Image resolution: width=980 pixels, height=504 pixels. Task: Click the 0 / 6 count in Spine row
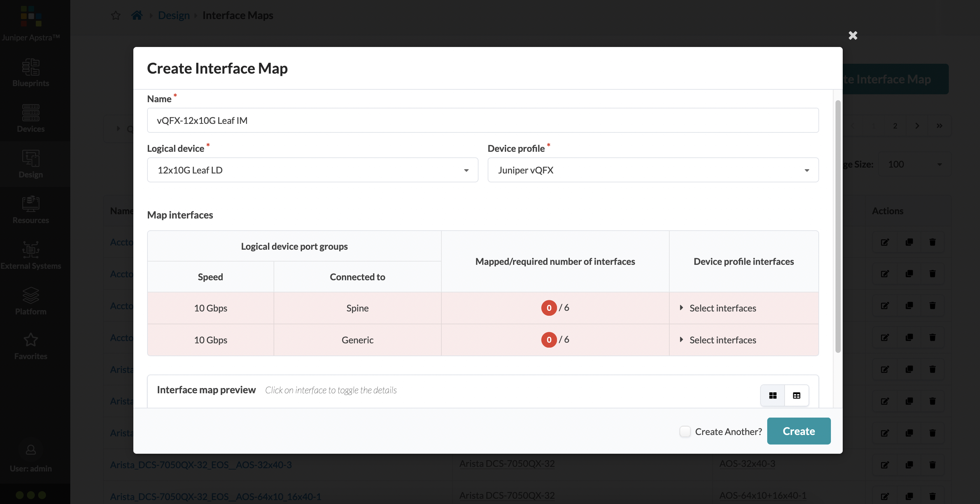tap(555, 308)
